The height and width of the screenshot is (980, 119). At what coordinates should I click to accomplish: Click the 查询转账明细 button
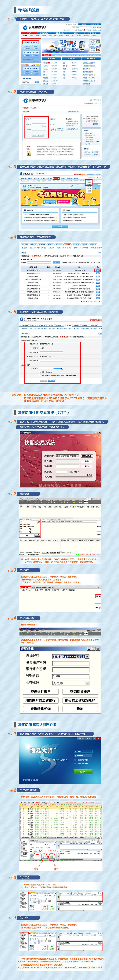click(40, 709)
